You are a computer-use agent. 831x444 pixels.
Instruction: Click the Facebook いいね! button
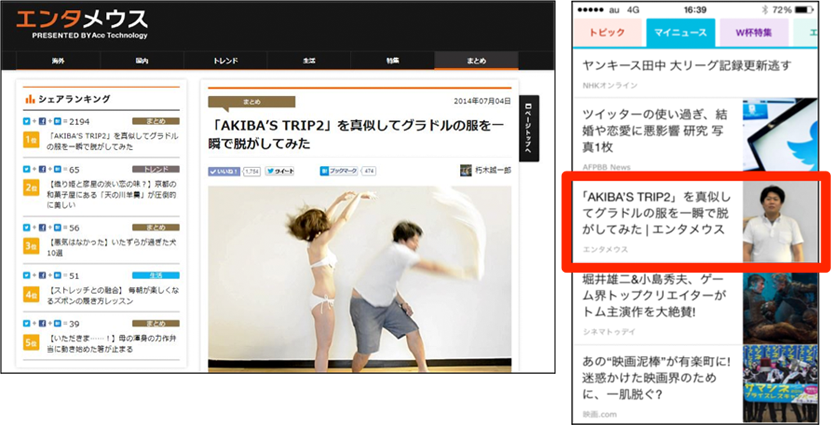224,171
